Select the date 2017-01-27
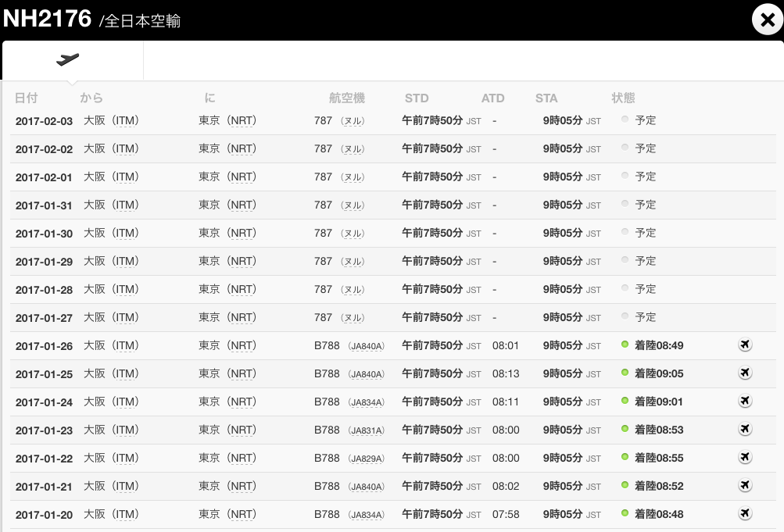784x532 pixels. pos(44,318)
